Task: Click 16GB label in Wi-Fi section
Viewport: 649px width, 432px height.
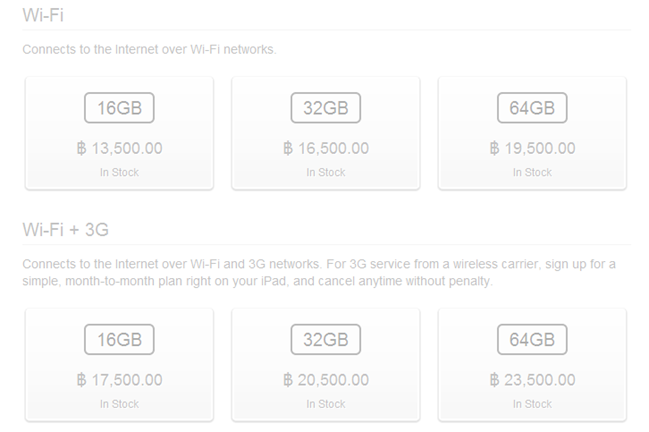Action: [x=119, y=108]
